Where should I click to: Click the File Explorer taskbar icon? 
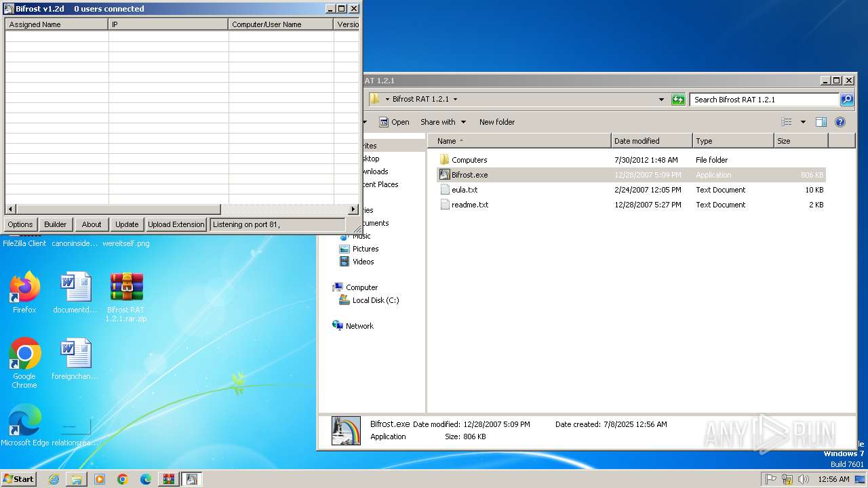point(77,479)
